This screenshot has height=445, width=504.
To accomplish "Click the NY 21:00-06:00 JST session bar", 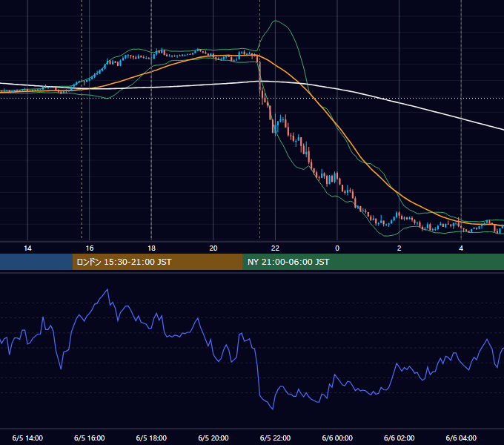I will pyautogui.click(x=373, y=262).
